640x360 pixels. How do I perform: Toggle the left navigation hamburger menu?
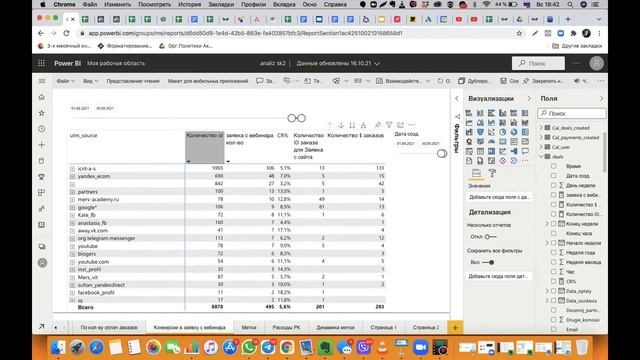[42, 81]
